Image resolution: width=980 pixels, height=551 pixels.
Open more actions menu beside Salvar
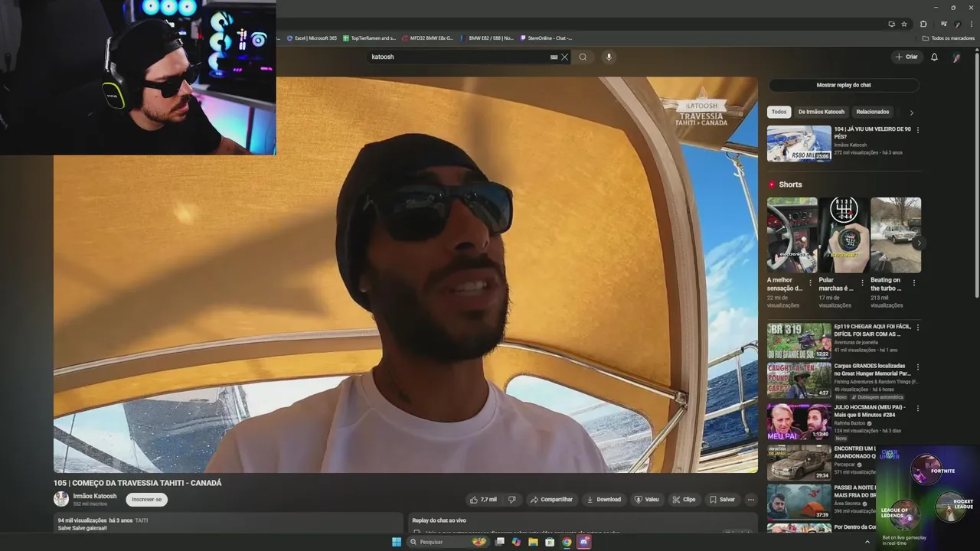pos(751,499)
